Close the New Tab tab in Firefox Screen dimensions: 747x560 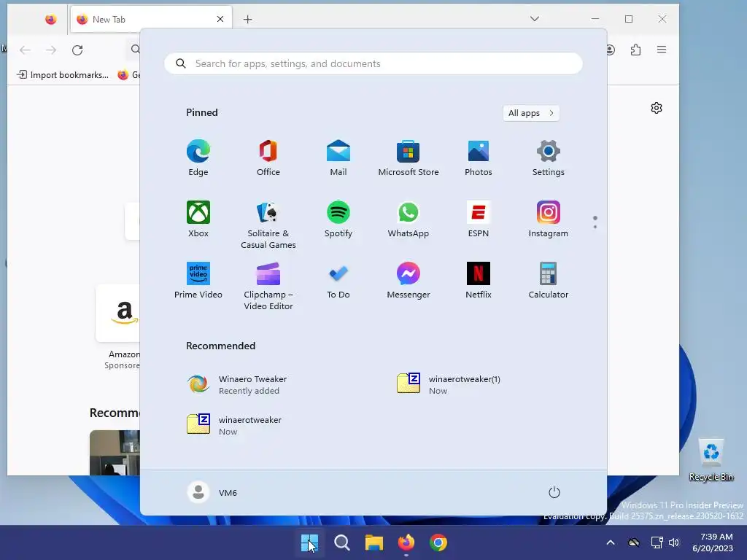point(220,19)
